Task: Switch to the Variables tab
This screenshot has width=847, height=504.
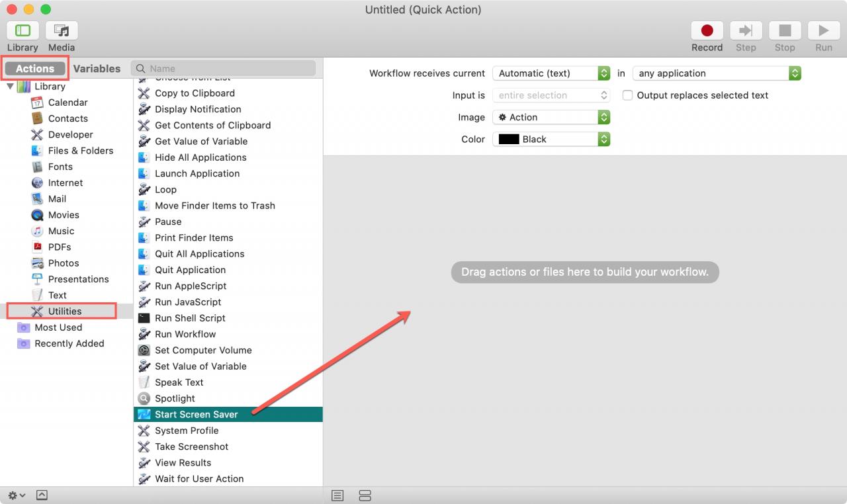Action: tap(97, 68)
